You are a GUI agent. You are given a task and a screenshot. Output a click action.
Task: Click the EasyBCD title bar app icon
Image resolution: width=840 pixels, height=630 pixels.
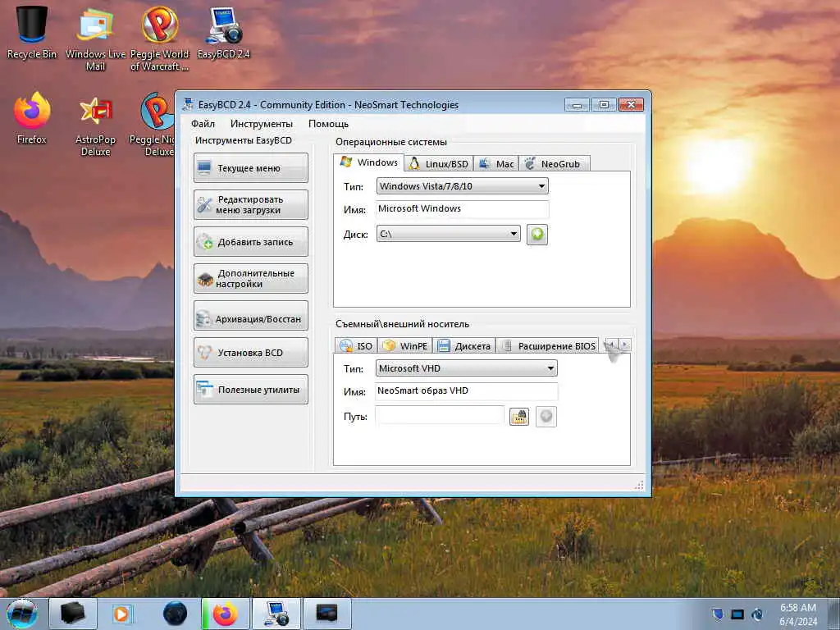[x=188, y=104]
